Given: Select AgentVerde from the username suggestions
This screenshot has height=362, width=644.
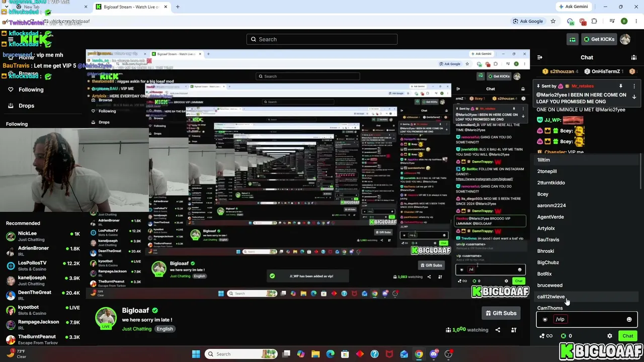Looking at the screenshot, I should [587, 217].
